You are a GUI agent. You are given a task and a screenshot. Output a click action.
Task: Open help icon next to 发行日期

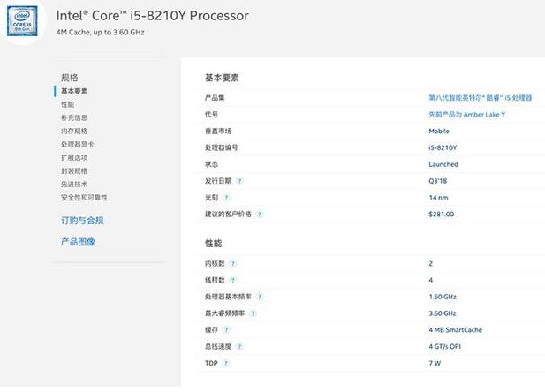(239, 181)
